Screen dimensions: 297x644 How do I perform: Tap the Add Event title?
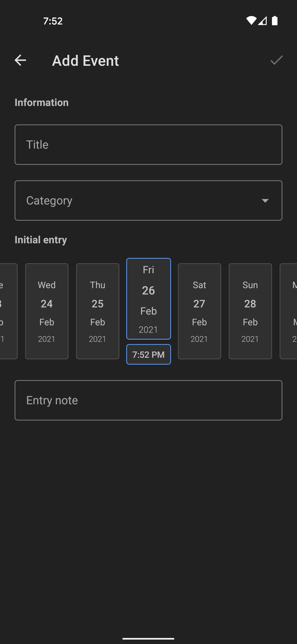click(x=86, y=61)
